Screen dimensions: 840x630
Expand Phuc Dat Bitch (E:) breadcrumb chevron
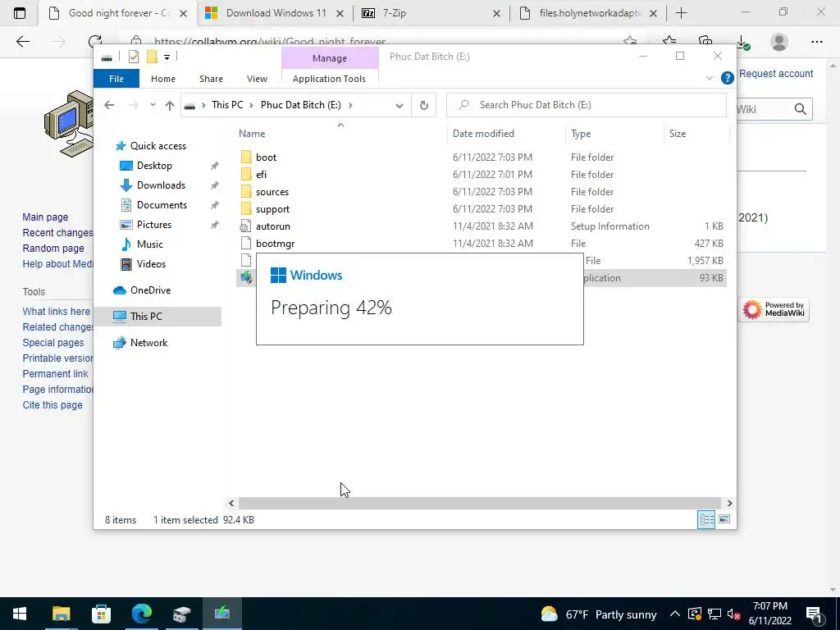(x=350, y=106)
